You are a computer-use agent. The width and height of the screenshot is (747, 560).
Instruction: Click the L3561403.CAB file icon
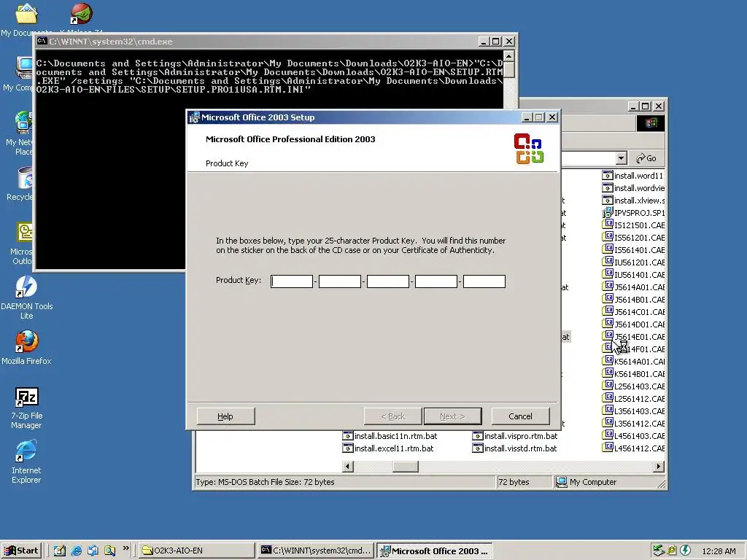tap(608, 410)
